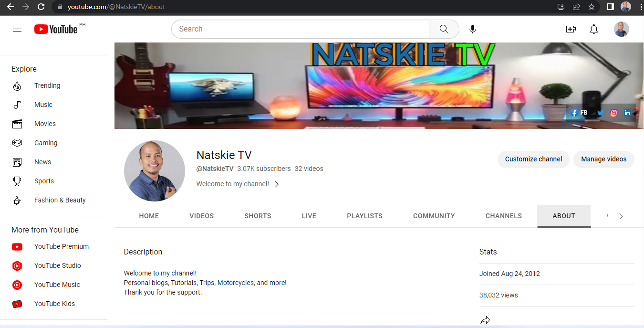The height and width of the screenshot is (328, 644).
Task: Click the Trending flame icon
Action: click(x=17, y=86)
